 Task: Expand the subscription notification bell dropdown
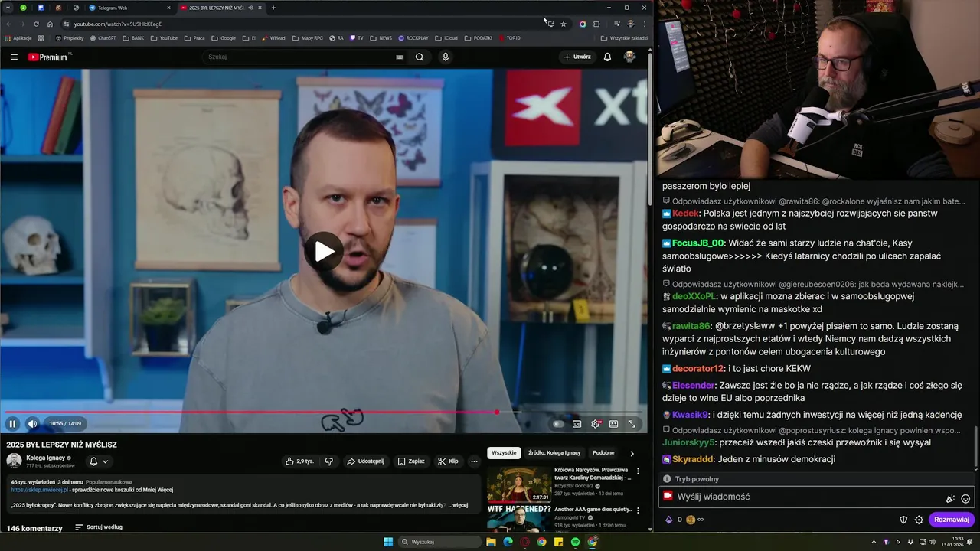[99, 461]
